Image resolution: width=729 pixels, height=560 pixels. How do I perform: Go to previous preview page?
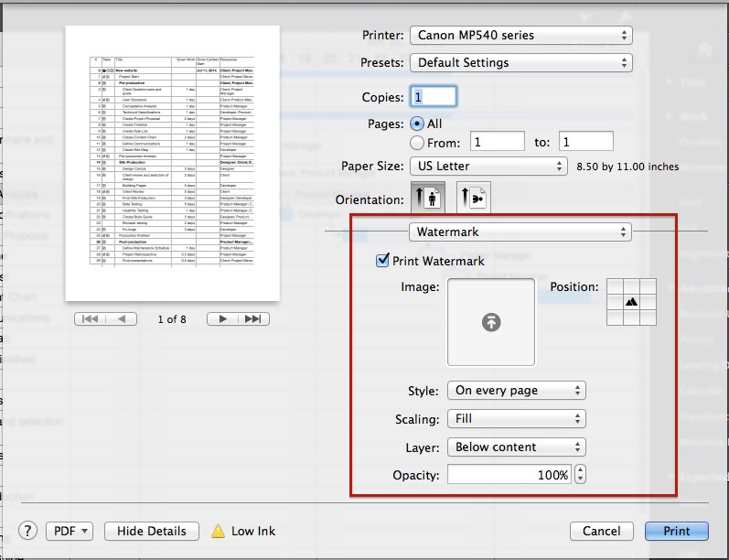pyautogui.click(x=123, y=318)
